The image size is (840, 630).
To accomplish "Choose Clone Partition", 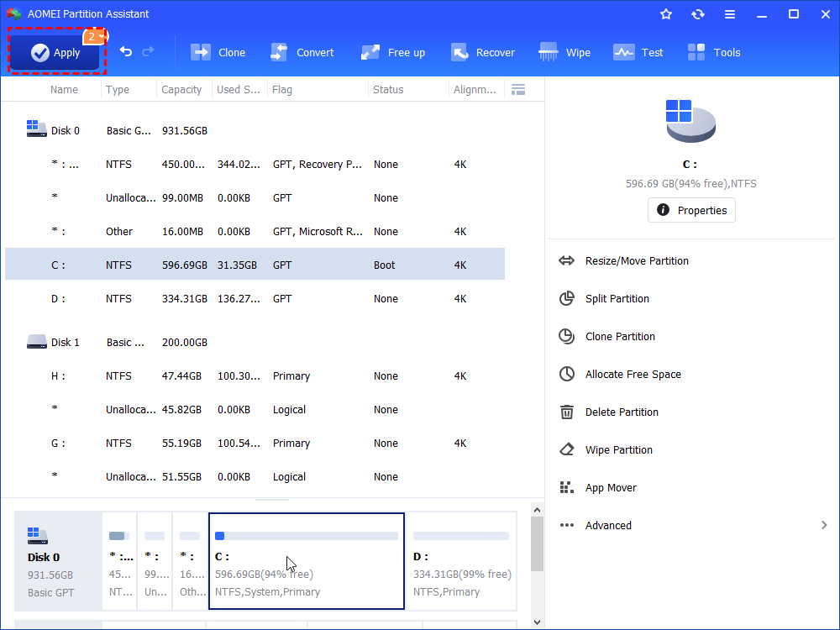I will (620, 337).
